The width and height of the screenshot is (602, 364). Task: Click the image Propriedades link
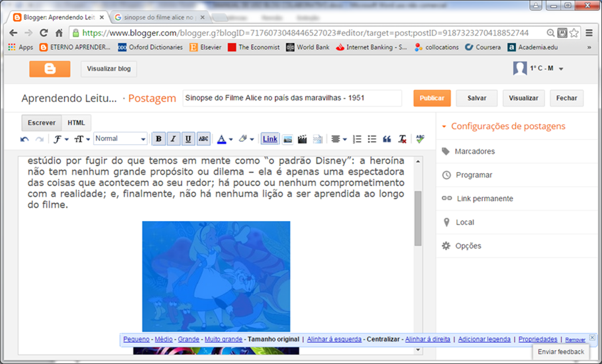(x=538, y=340)
